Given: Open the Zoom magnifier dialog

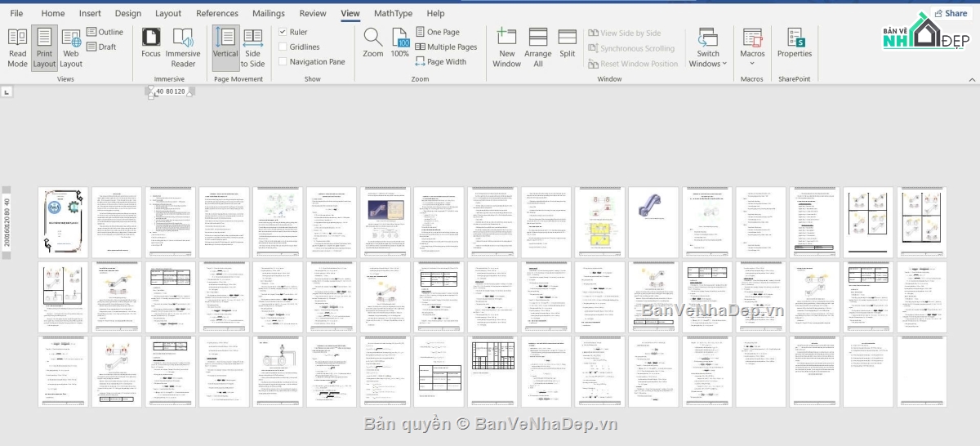Looking at the screenshot, I should (x=373, y=42).
